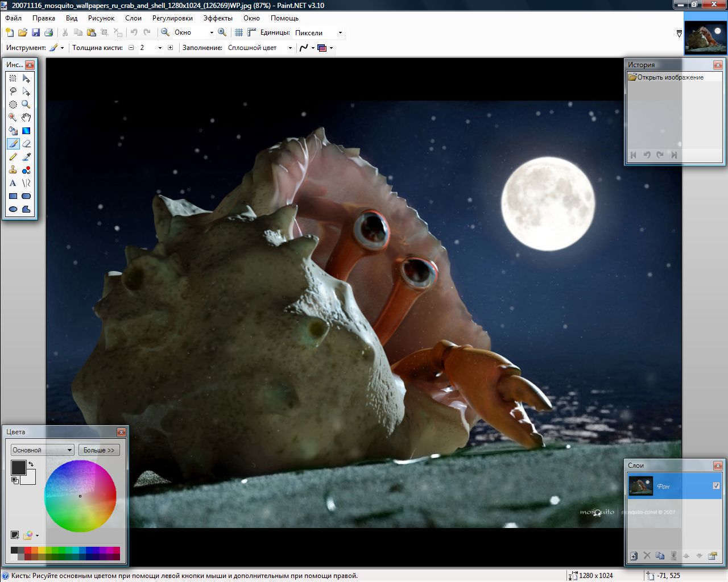Viewport: 728px width, 582px height.
Task: Open the Регулировки menu
Action: [172, 18]
